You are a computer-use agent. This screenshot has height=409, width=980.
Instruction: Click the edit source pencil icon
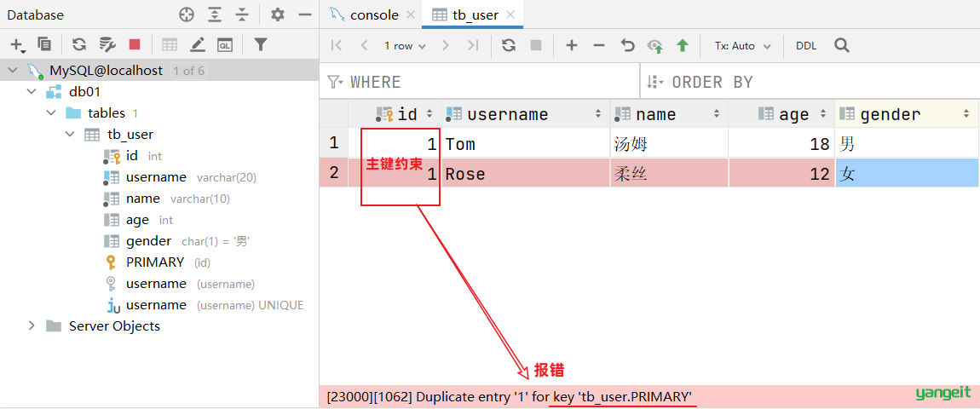pyautogui.click(x=198, y=44)
